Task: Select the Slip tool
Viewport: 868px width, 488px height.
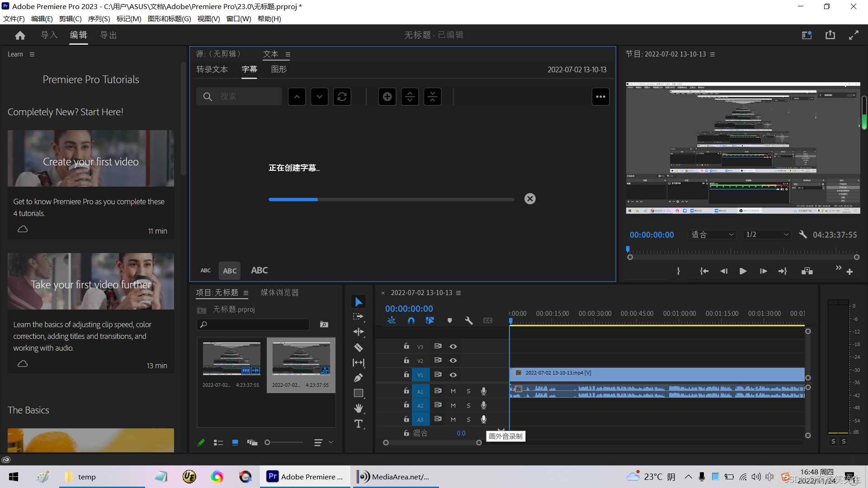Action: coord(359,362)
